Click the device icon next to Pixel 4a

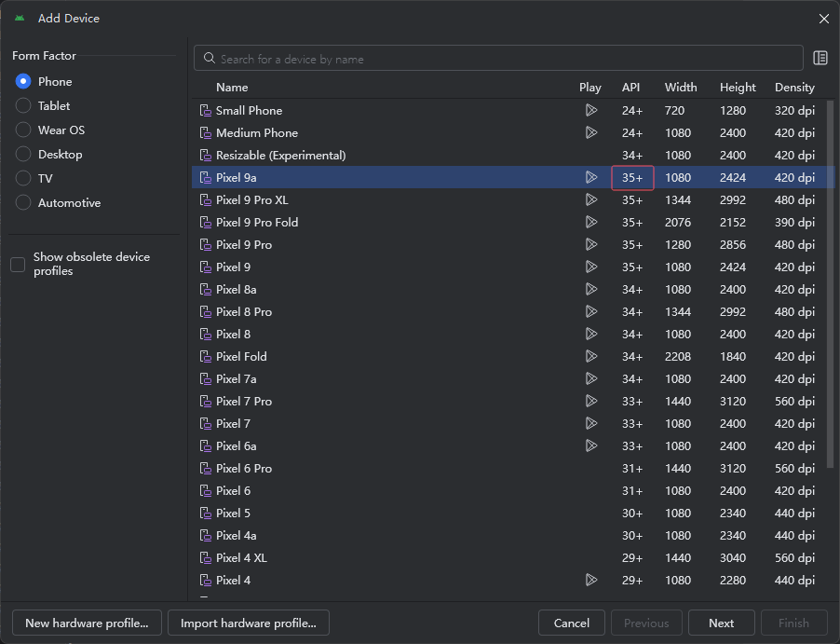coord(206,536)
